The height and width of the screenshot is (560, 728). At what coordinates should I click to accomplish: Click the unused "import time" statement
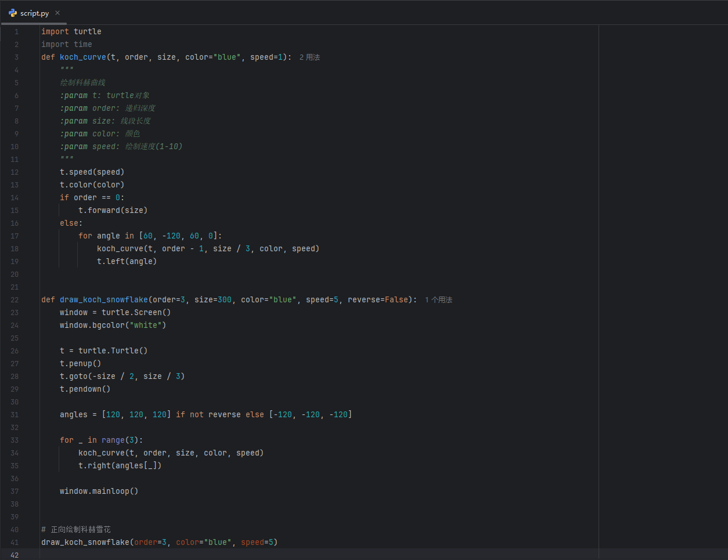66,45
